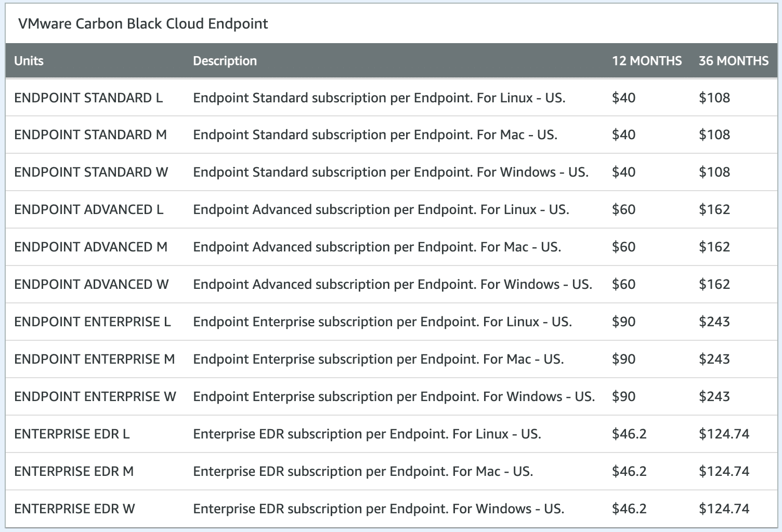Click the $60 price for ENDPOINT ADVANCED M
Screen dimensions: 782x532
tap(623, 247)
